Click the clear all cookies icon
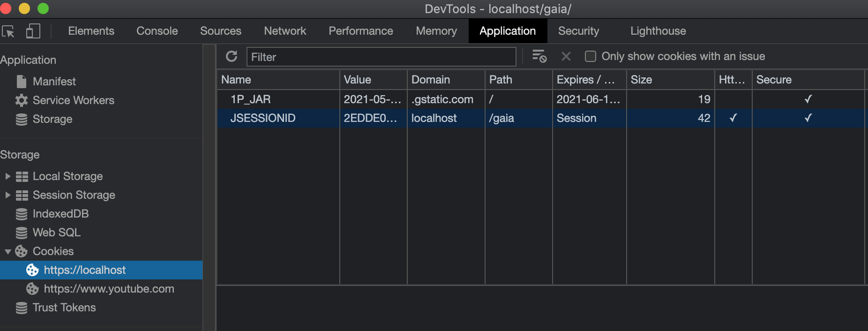The width and height of the screenshot is (868, 331). (x=539, y=56)
